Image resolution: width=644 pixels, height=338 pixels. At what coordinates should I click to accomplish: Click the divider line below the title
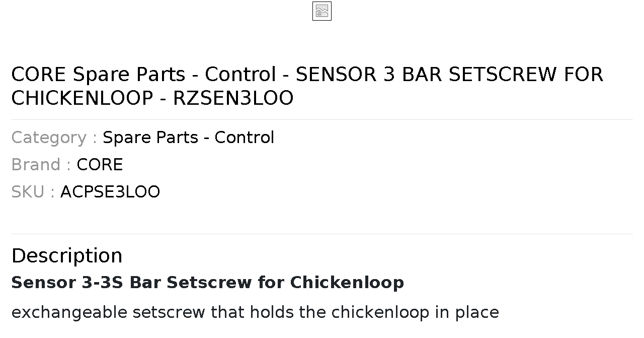click(x=322, y=119)
